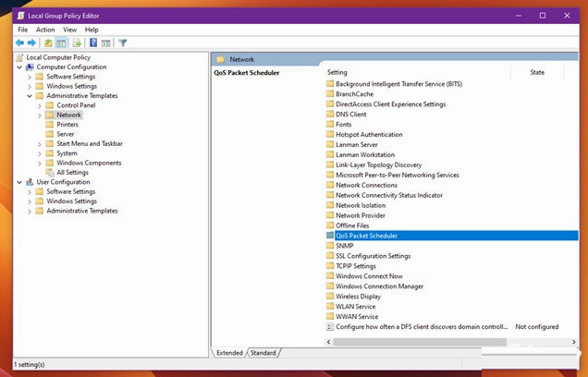This screenshot has height=377, width=588.
Task: Collapse the Computer Configuration node
Action: [x=19, y=67]
